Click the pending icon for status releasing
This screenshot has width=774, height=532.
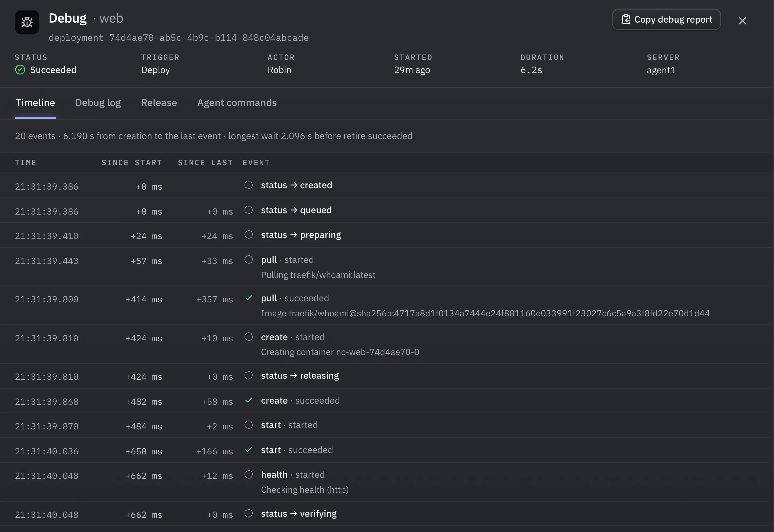tap(249, 375)
